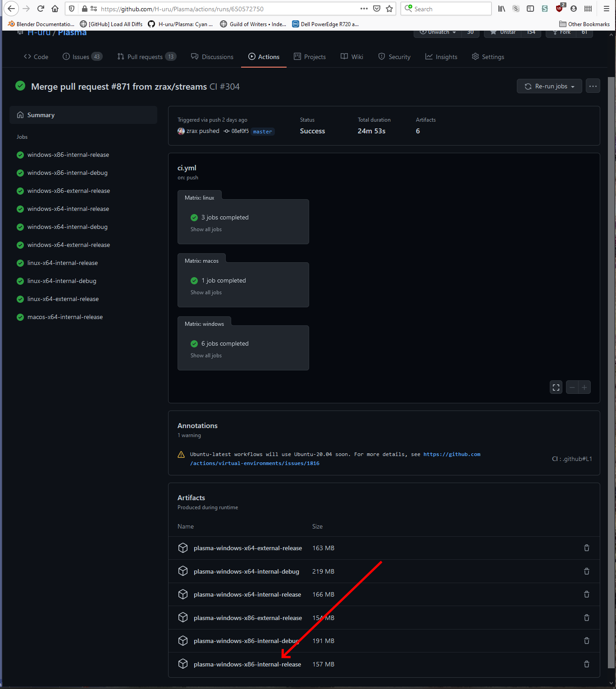616x689 pixels.
Task: Open the Guild of Writers bookmark
Action: (253, 24)
